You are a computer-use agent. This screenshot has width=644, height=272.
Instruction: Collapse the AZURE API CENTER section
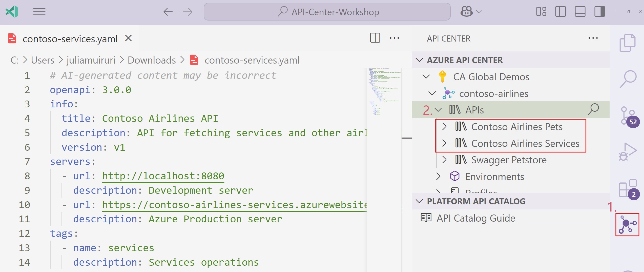point(419,60)
